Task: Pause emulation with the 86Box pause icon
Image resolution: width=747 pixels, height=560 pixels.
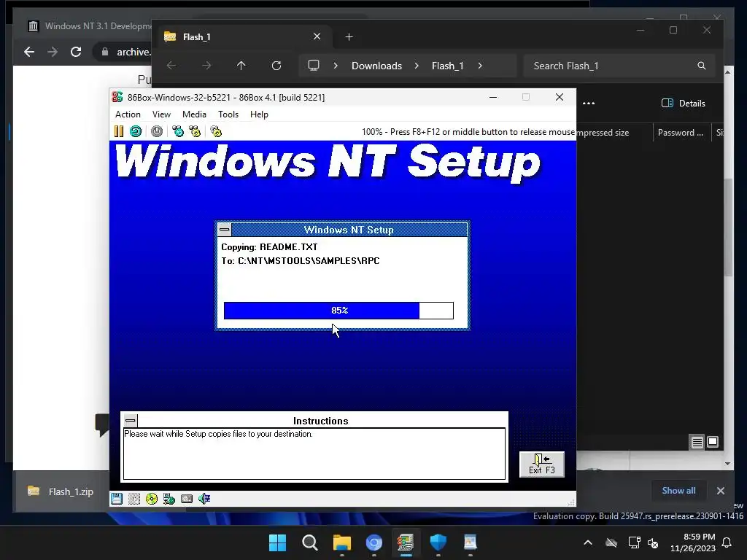Action: coord(119,131)
